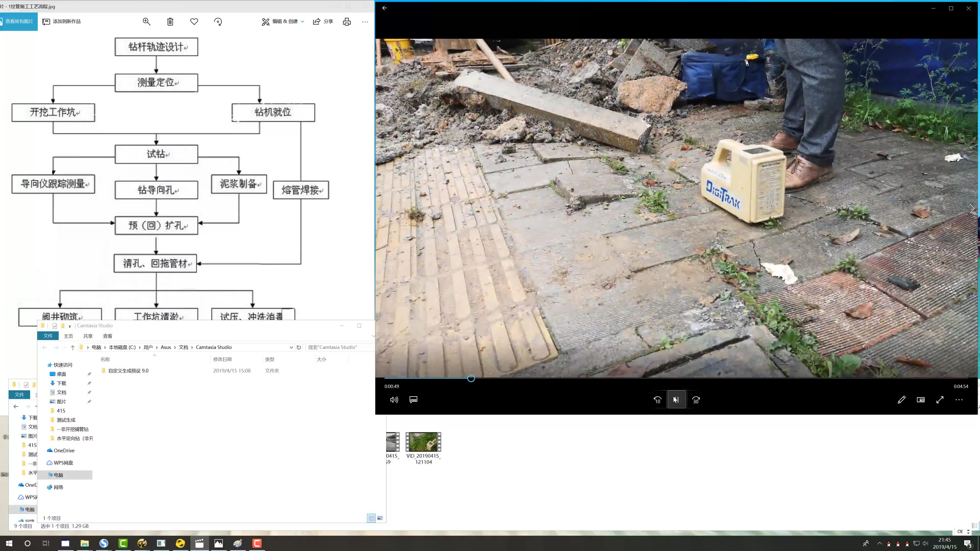
Task: Click the mute/unmute speaker icon
Action: [x=394, y=400]
